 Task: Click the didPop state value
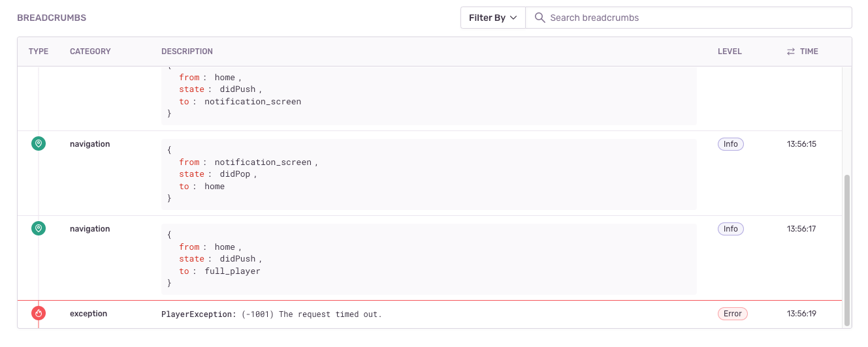coord(235,174)
